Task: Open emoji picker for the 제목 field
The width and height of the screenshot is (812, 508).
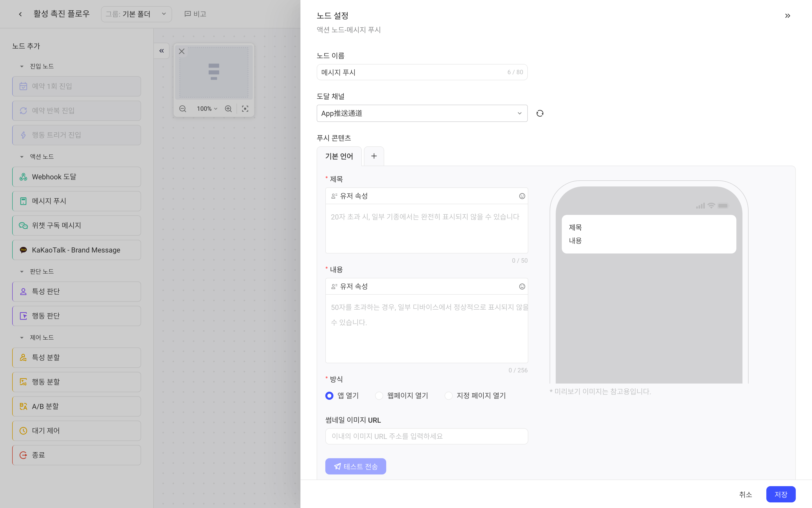Action: [522, 196]
